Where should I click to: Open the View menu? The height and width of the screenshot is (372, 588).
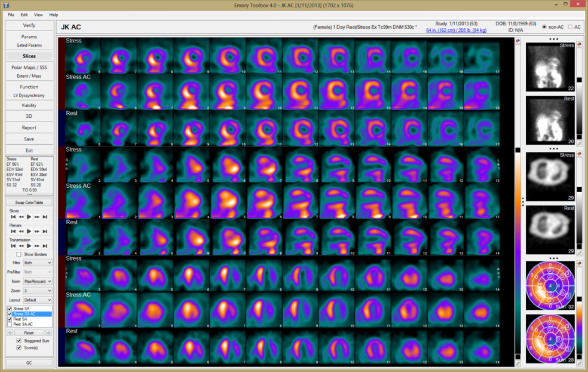[38, 14]
